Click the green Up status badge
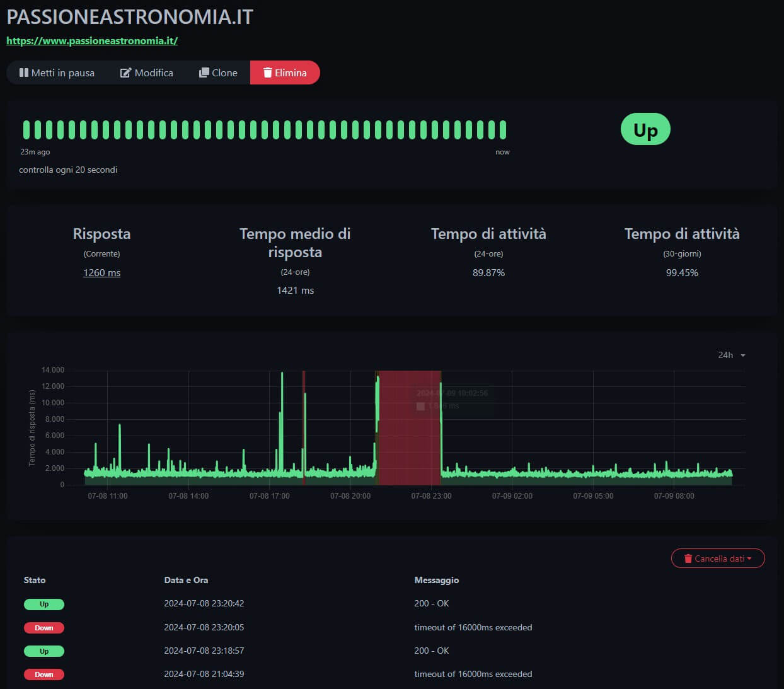The image size is (784, 689). pyautogui.click(x=645, y=129)
